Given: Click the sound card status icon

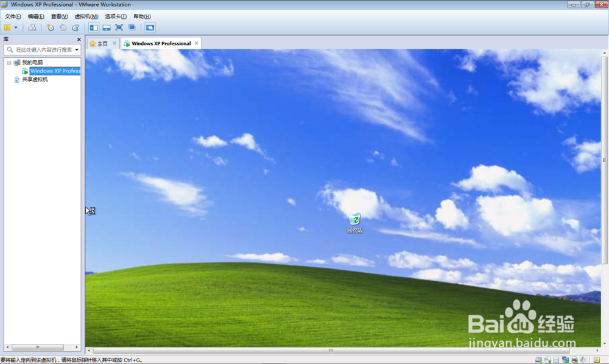Looking at the screenshot, I should [583, 360].
